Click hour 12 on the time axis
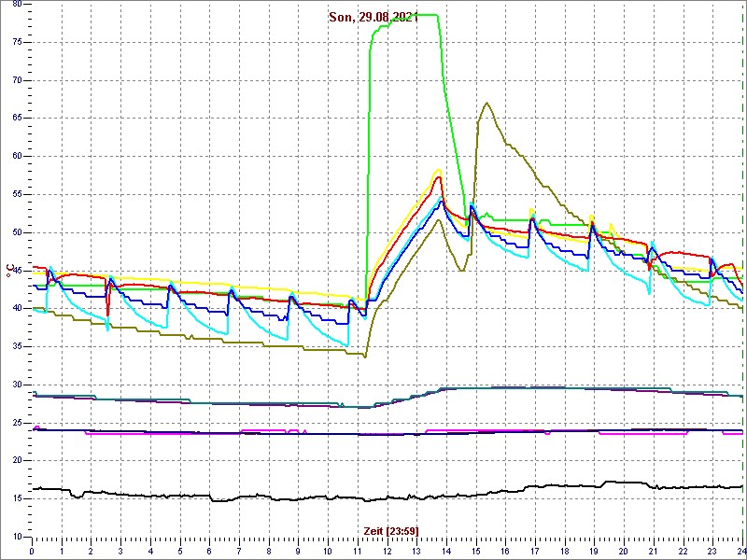 click(x=387, y=552)
